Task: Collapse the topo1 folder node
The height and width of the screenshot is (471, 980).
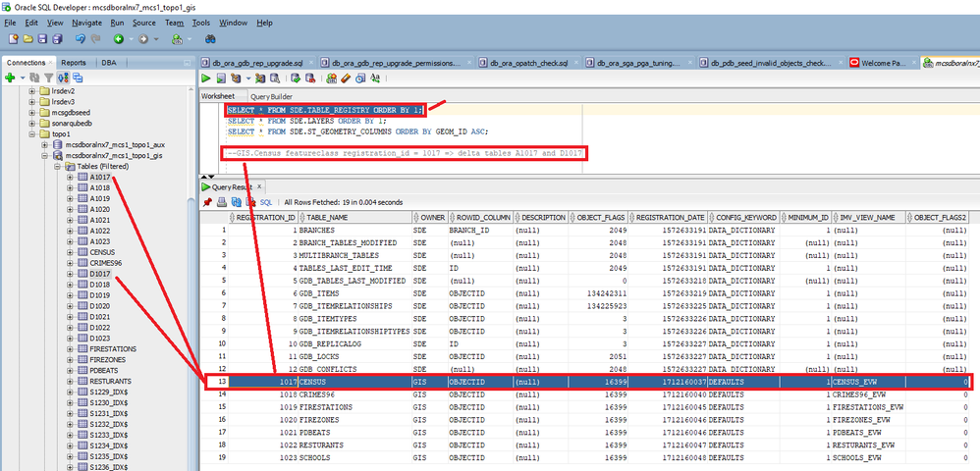Action: coord(33,133)
